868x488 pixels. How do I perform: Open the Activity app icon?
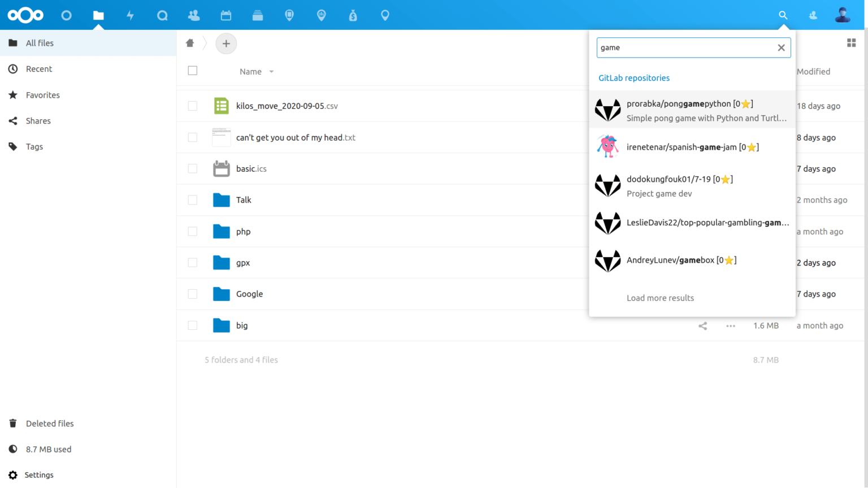[x=130, y=15]
